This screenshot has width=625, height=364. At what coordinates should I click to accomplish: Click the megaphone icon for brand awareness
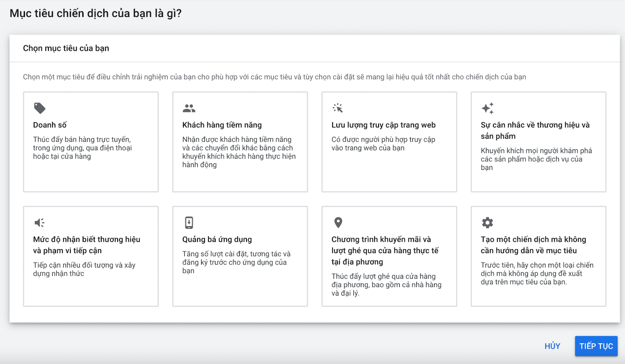[x=39, y=223]
